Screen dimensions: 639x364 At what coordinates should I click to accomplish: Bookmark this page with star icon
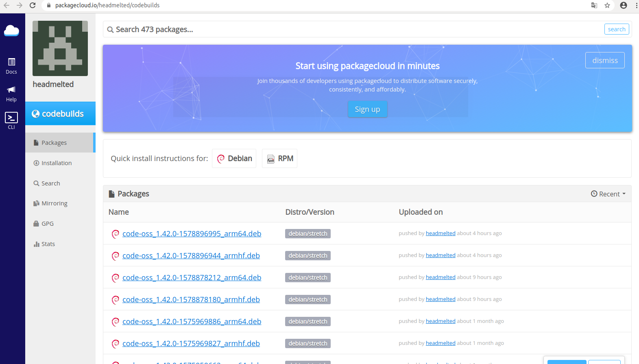607,5
